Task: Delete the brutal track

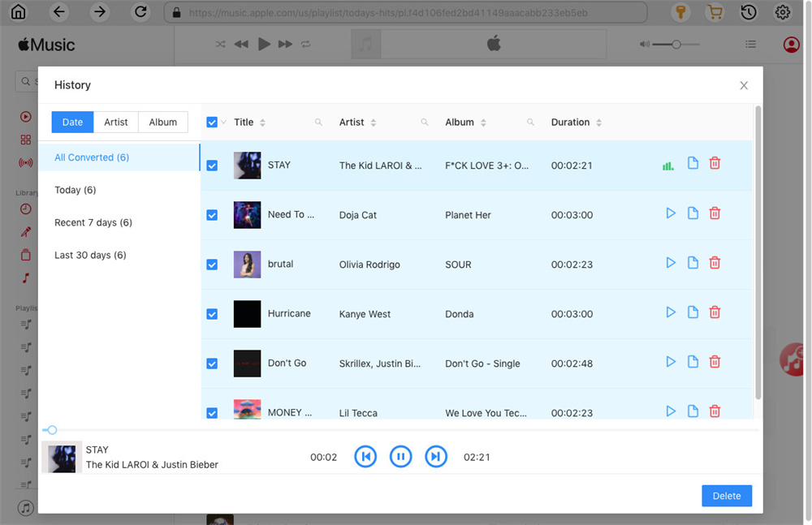Action: (715, 263)
